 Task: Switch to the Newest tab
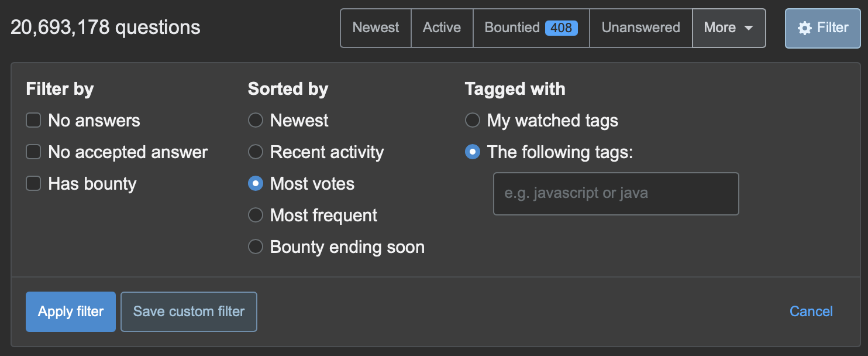coord(376,28)
